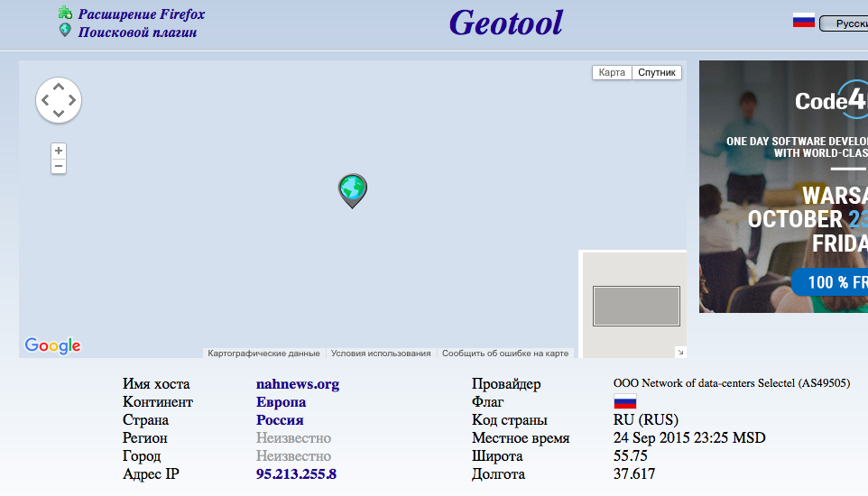The width and height of the screenshot is (868, 496).
Task: Click the Местное время label
Action: click(521, 438)
